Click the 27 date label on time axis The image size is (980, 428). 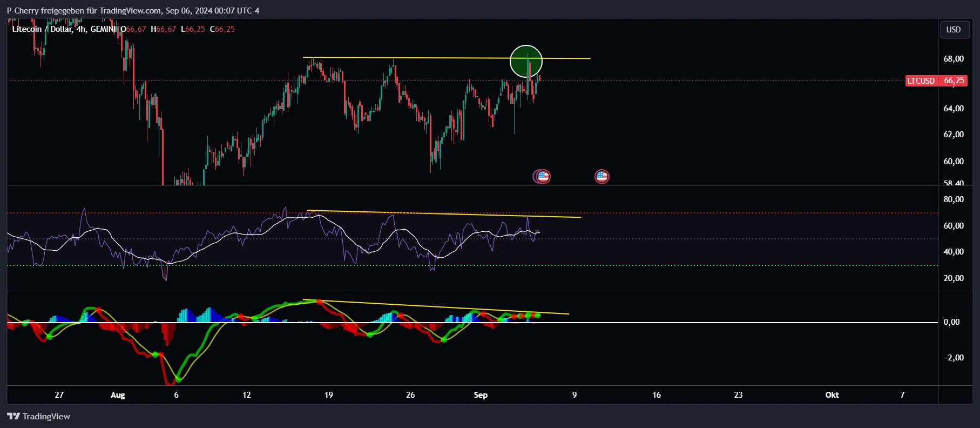[59, 395]
